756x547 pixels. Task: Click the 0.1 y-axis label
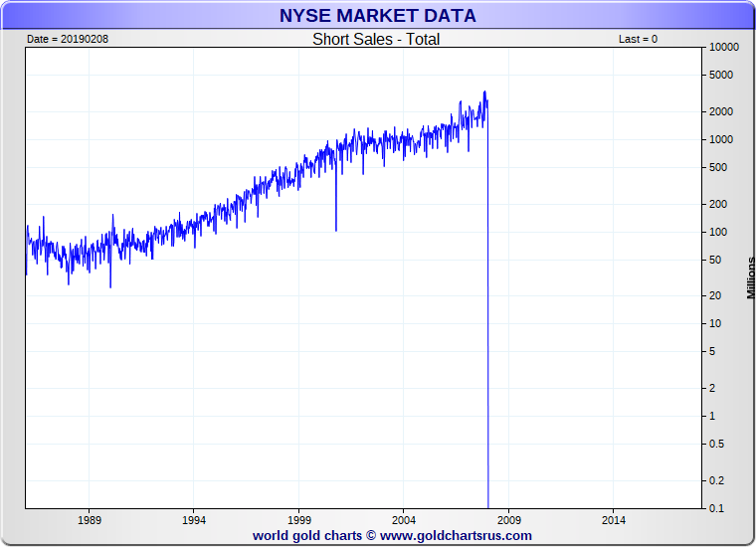pyautogui.click(x=716, y=508)
